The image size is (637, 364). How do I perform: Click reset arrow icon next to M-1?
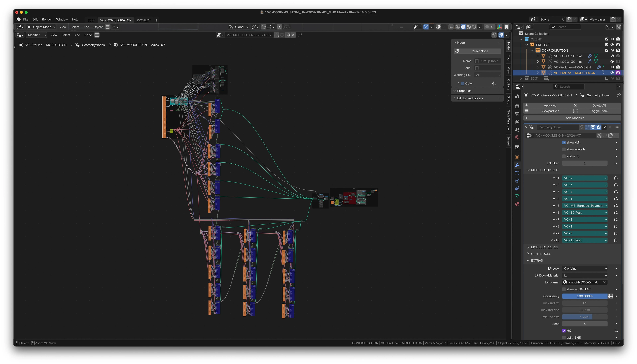tap(616, 178)
